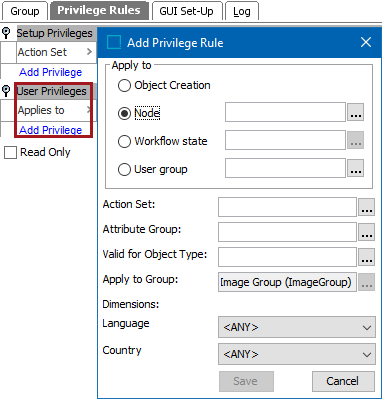
Task: Close the Add Privilege Rule dialog
Action: [x=366, y=42]
